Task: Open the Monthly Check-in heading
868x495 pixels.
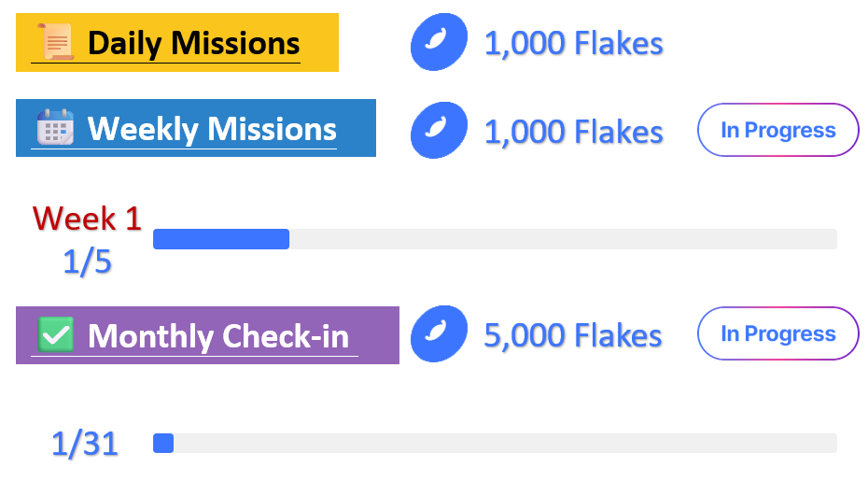Action: [x=217, y=335]
